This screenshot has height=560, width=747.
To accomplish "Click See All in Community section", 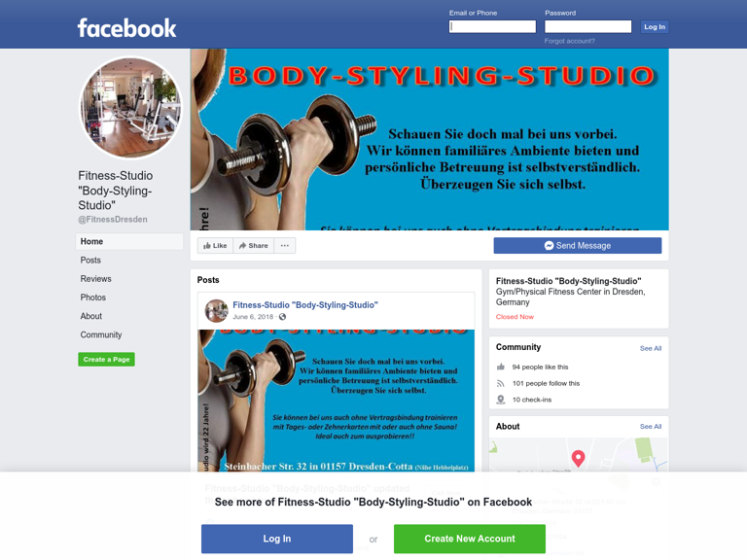I will click(x=651, y=349).
